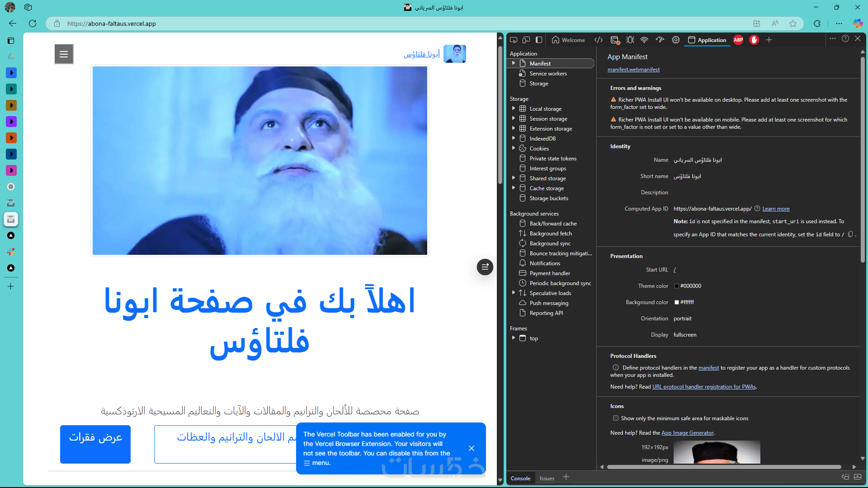Add page to favorites star icon
This screenshot has width=868, height=488.
point(793,23)
